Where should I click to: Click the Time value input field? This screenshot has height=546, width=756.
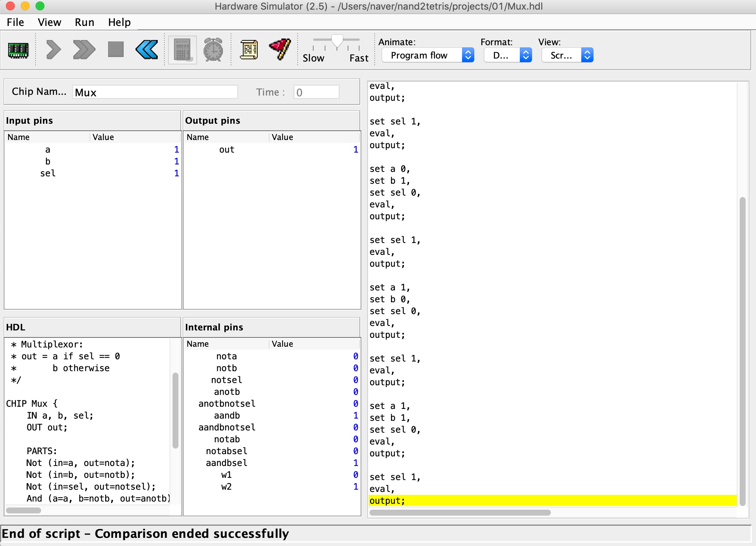[315, 92]
